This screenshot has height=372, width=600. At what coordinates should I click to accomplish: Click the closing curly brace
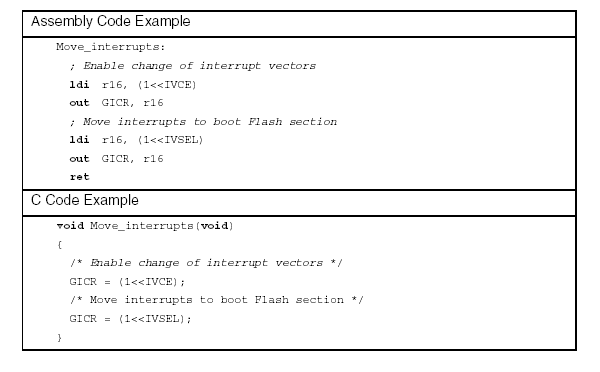pos(59,338)
